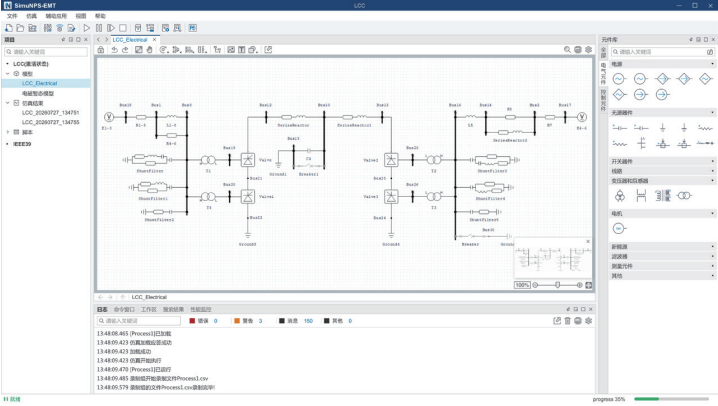
Task: Stop the simulation using square stop icon
Action: 123,28
